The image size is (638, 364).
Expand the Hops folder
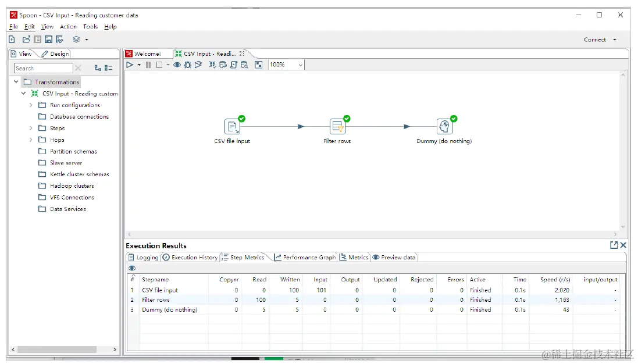tap(30, 140)
